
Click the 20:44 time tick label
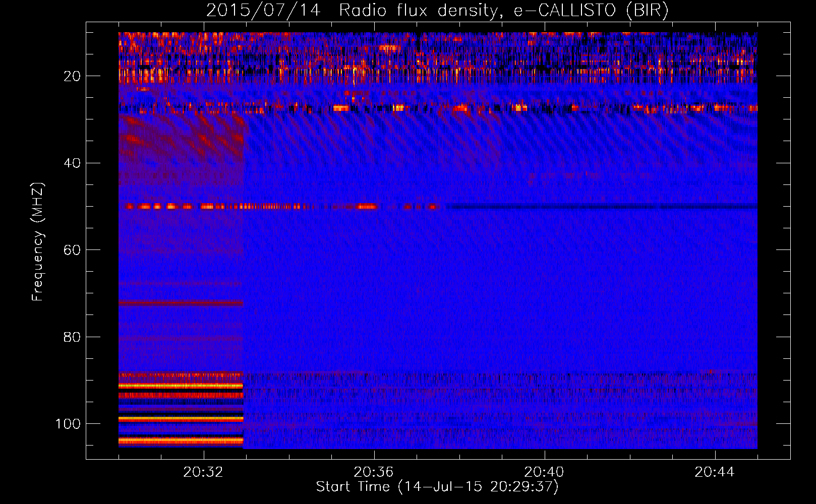point(715,472)
